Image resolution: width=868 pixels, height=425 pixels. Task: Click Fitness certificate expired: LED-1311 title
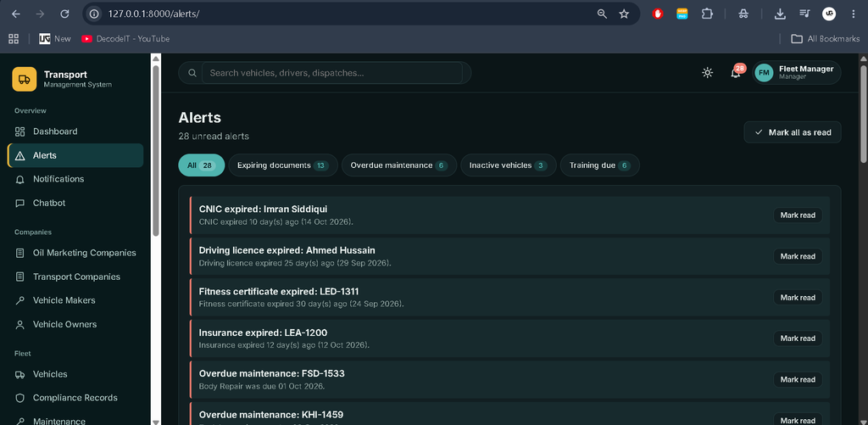[x=279, y=292]
